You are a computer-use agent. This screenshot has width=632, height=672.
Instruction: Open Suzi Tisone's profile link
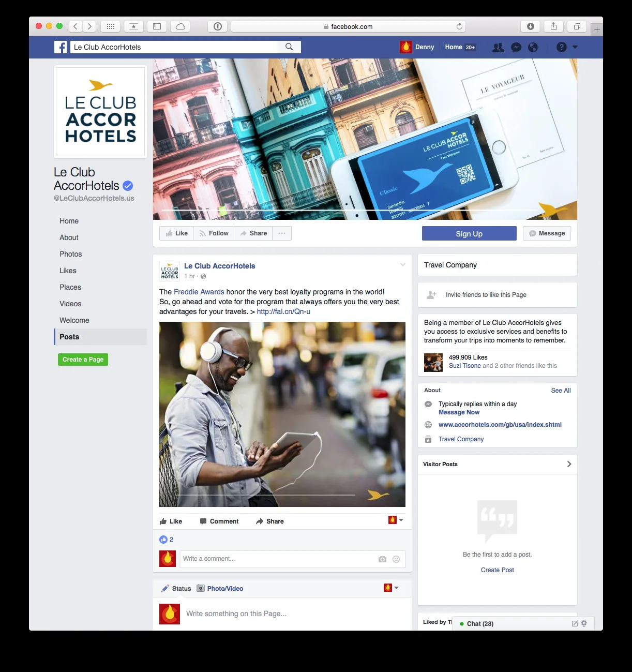click(x=465, y=366)
